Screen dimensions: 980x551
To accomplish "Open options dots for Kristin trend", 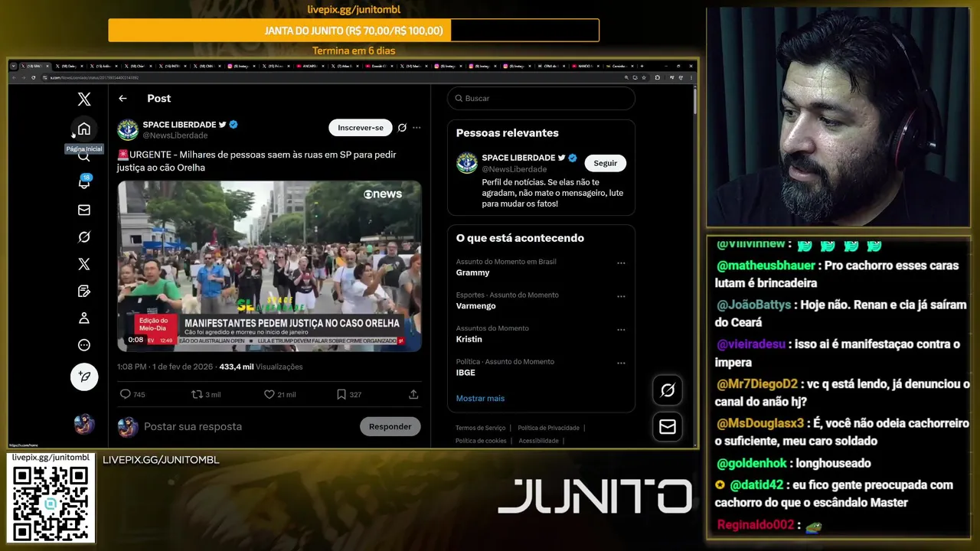I will (x=621, y=329).
